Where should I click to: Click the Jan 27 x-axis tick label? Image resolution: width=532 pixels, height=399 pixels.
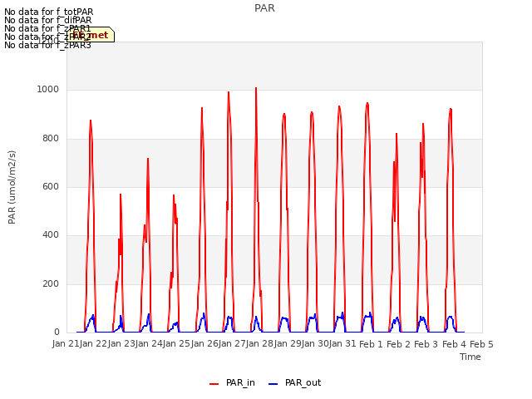point(232,344)
